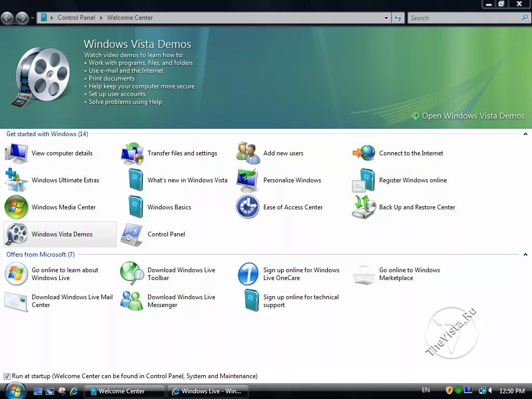Select the Add new users item
532x399 pixels.
coord(291,153)
